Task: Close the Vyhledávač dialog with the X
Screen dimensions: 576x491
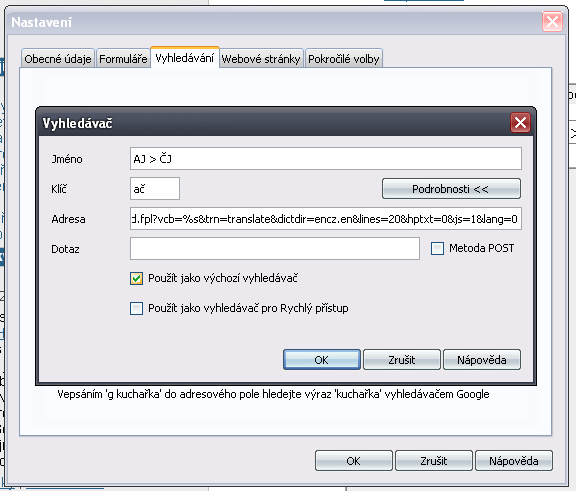Action: (520, 122)
